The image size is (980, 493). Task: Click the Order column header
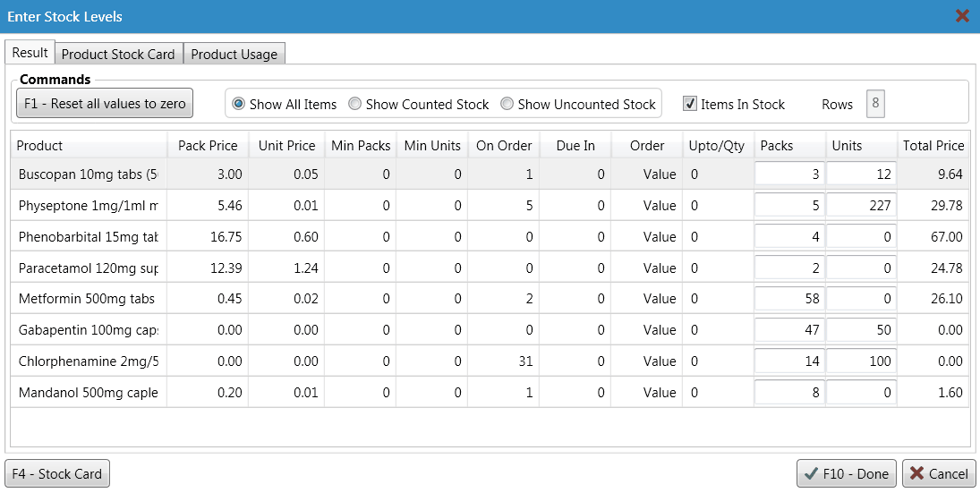click(x=647, y=146)
